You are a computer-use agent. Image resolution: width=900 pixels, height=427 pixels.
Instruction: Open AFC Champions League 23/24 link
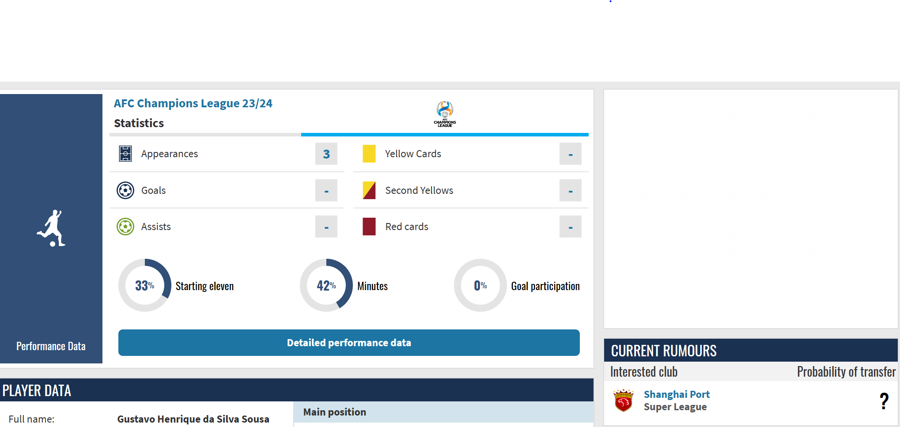coord(193,103)
